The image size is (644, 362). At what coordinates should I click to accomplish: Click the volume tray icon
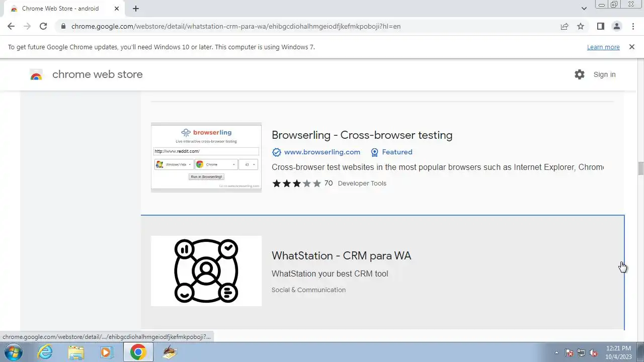tap(593, 352)
